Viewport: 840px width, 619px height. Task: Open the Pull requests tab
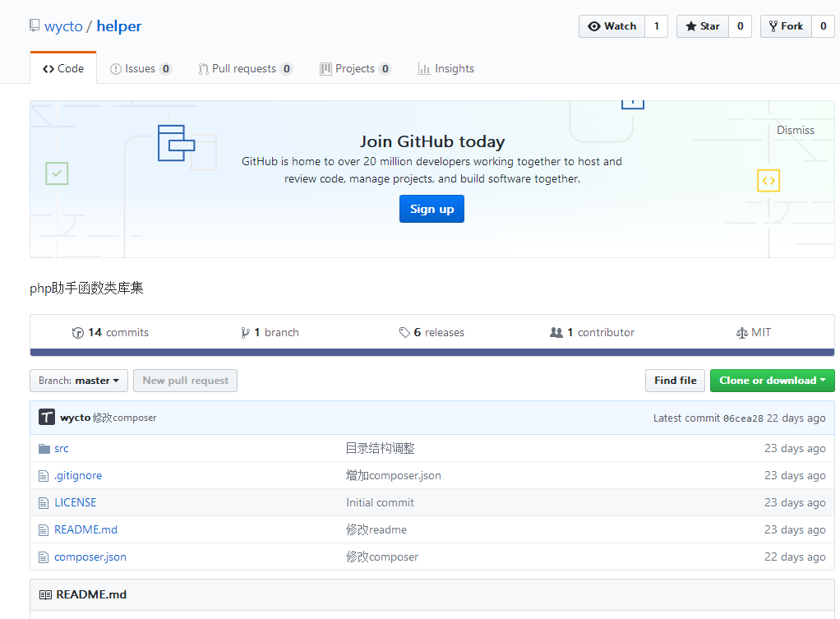pos(246,68)
